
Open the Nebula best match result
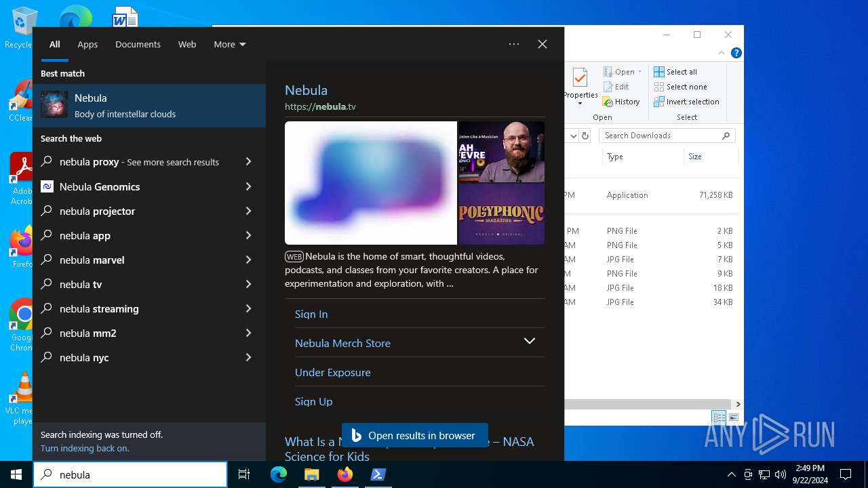pos(149,106)
